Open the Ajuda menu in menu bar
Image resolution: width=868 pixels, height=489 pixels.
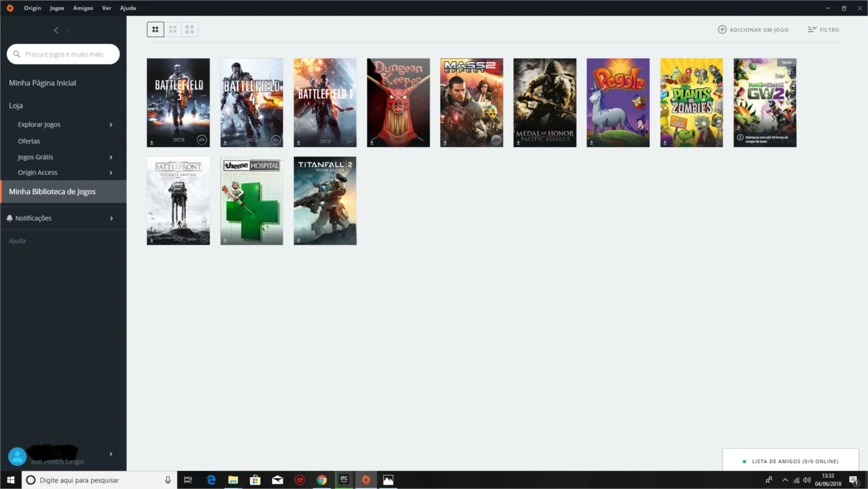pyautogui.click(x=128, y=8)
